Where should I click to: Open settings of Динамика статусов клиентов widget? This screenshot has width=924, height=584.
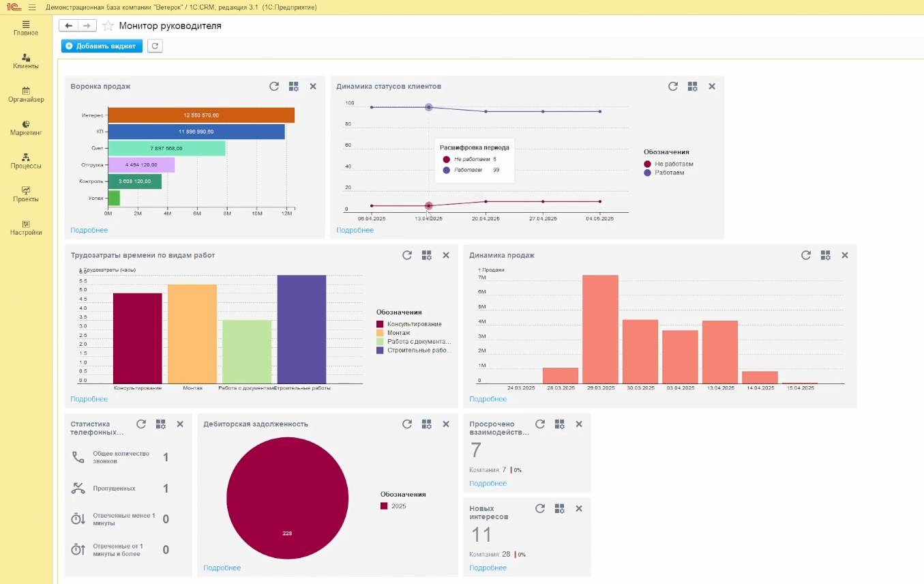pyautogui.click(x=692, y=87)
